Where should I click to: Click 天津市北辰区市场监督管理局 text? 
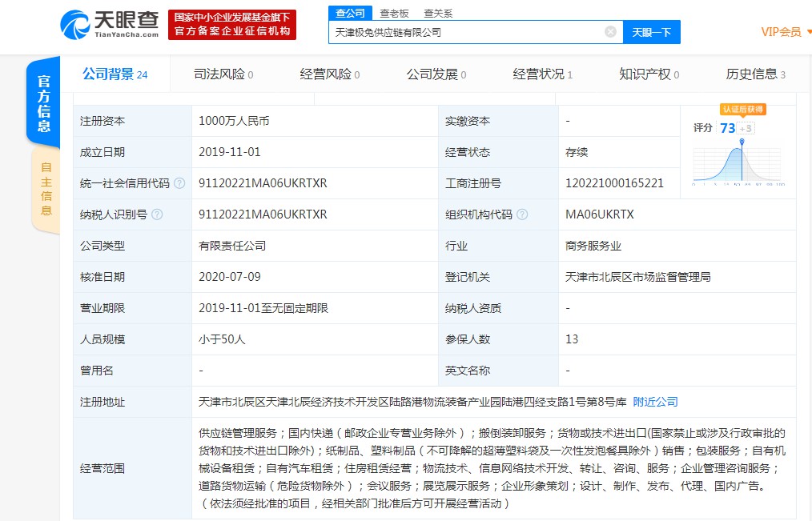[638, 277]
